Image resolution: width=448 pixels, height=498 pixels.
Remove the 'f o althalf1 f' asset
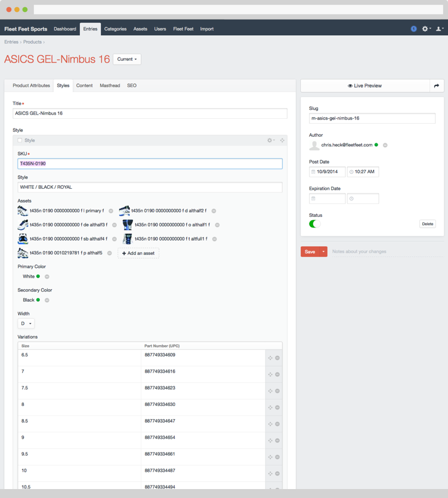tap(217, 225)
